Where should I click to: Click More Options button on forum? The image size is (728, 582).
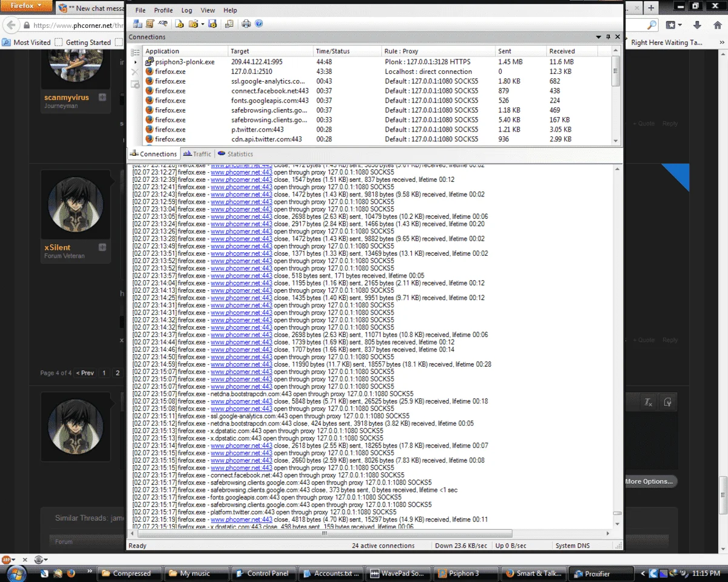(650, 481)
